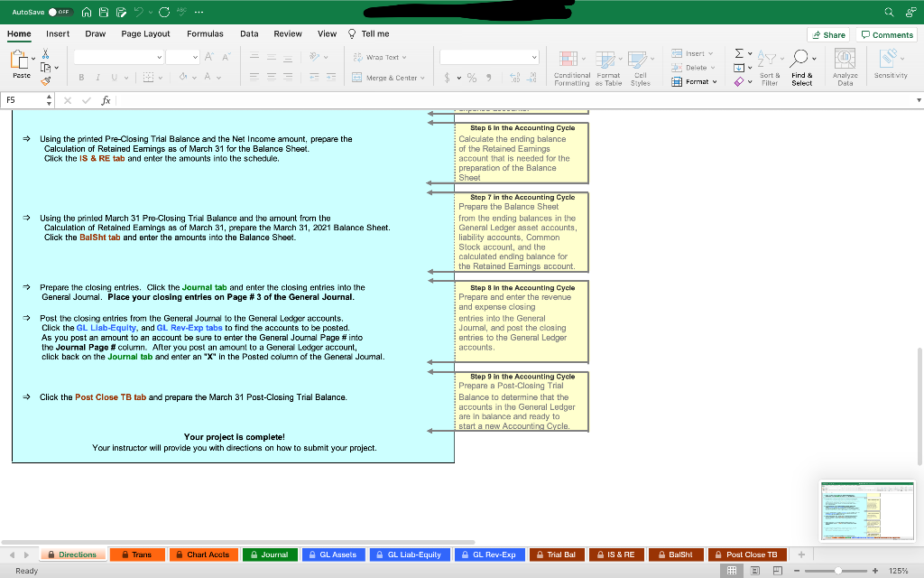Screen dimensions: 924x578
Task: Switch to the Home ribbon tab
Action: [x=19, y=33]
